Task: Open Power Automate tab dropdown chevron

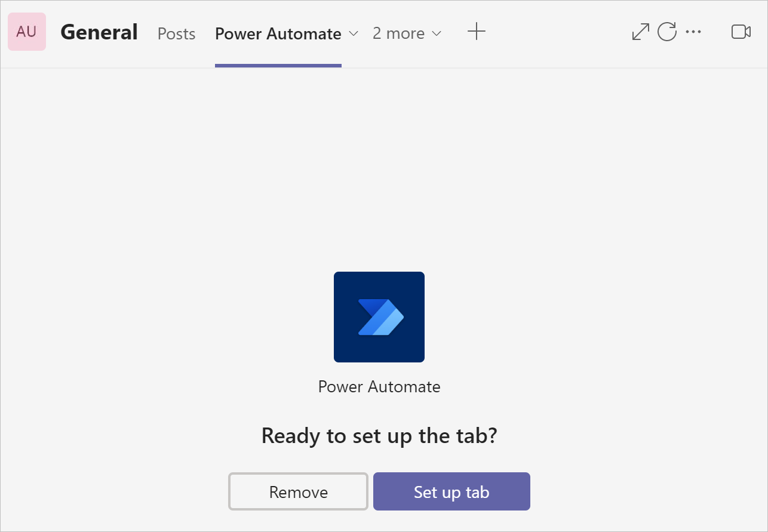Action: tap(353, 34)
